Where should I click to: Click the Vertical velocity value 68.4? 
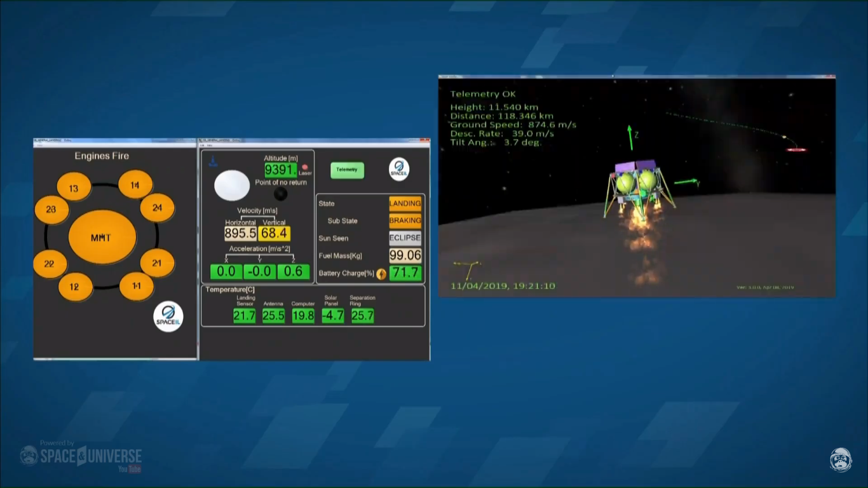(x=275, y=233)
